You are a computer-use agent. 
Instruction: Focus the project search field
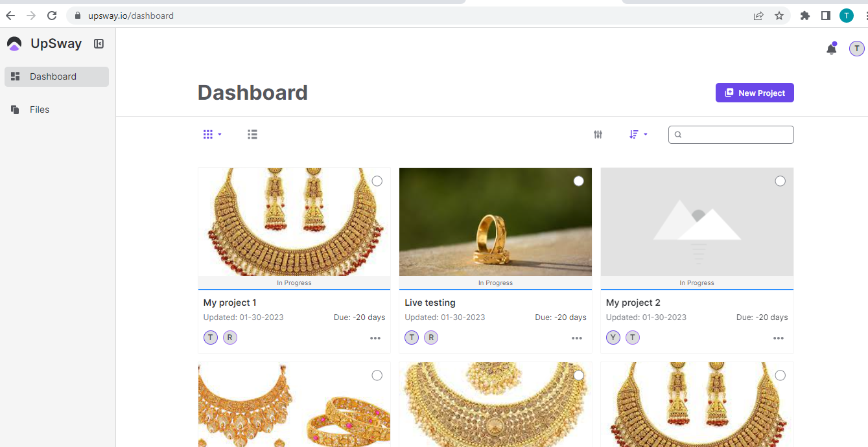736,135
